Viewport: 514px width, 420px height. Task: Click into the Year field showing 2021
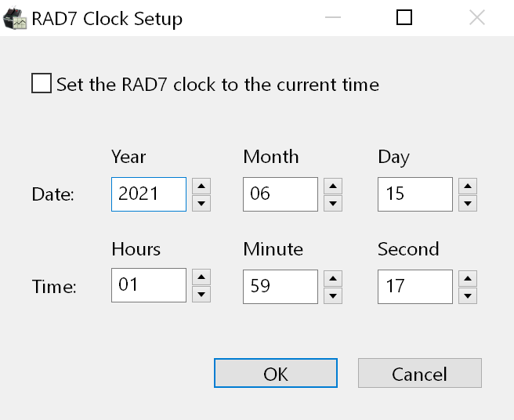pos(149,194)
